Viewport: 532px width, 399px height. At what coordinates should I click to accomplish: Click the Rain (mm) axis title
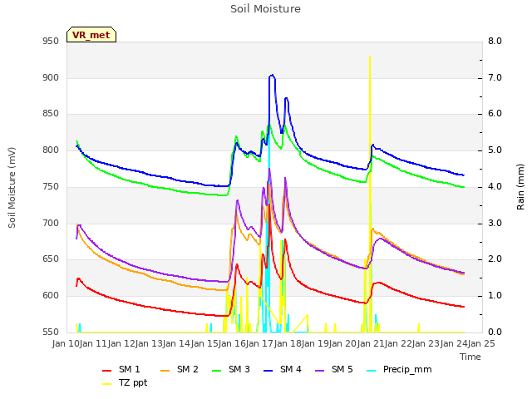pyautogui.click(x=520, y=187)
